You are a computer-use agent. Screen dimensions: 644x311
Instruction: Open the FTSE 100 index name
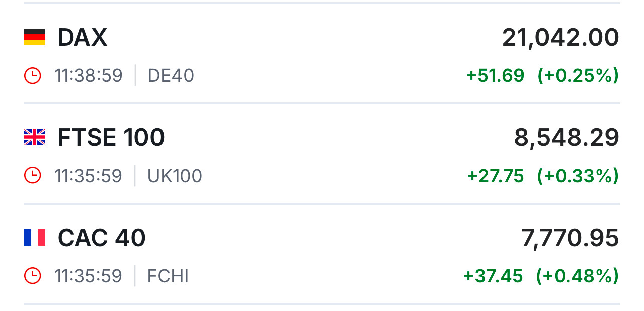[111, 138]
